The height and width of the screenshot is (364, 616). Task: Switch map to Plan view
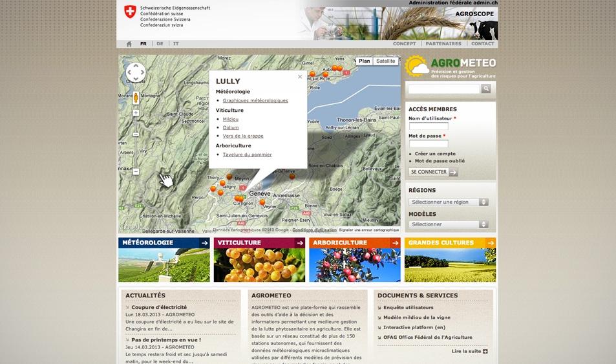pyautogui.click(x=364, y=61)
